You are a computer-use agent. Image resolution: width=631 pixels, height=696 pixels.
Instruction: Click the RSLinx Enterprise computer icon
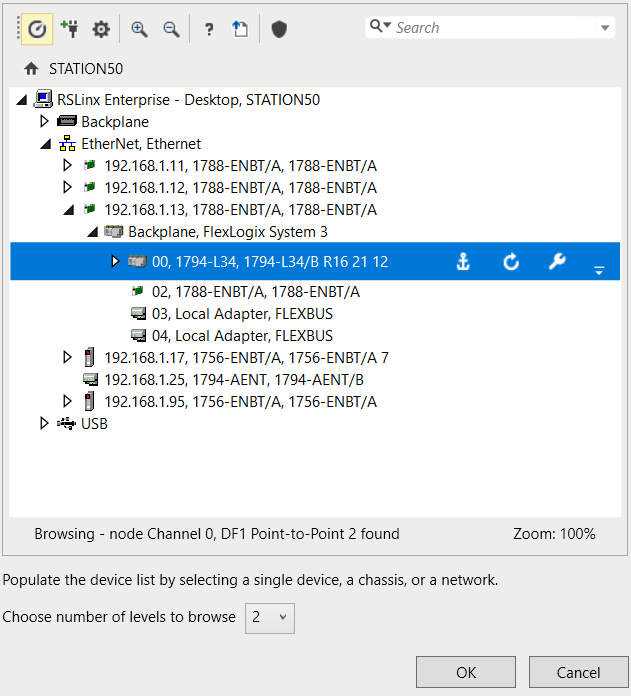(x=43, y=99)
